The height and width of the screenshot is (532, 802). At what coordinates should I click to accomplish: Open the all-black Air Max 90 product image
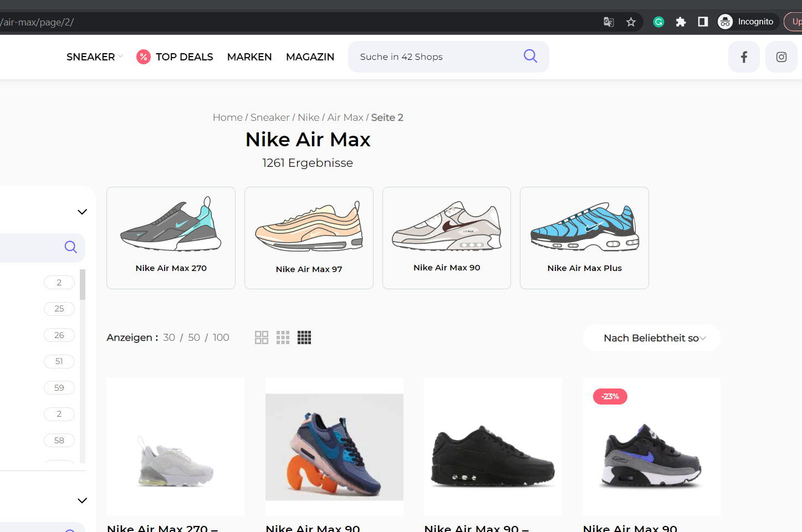(493, 447)
